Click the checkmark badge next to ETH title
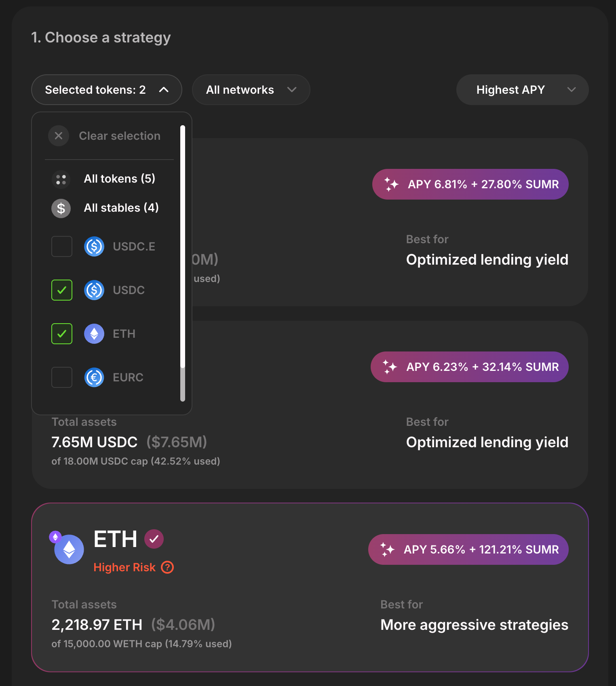 point(154,539)
